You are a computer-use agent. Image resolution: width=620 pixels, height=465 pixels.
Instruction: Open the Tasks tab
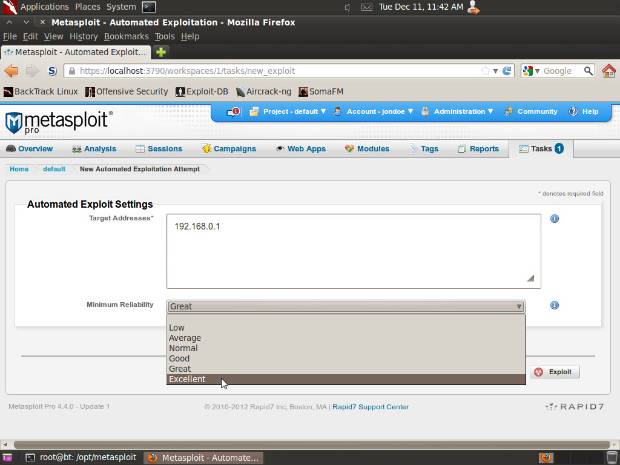tap(541, 149)
